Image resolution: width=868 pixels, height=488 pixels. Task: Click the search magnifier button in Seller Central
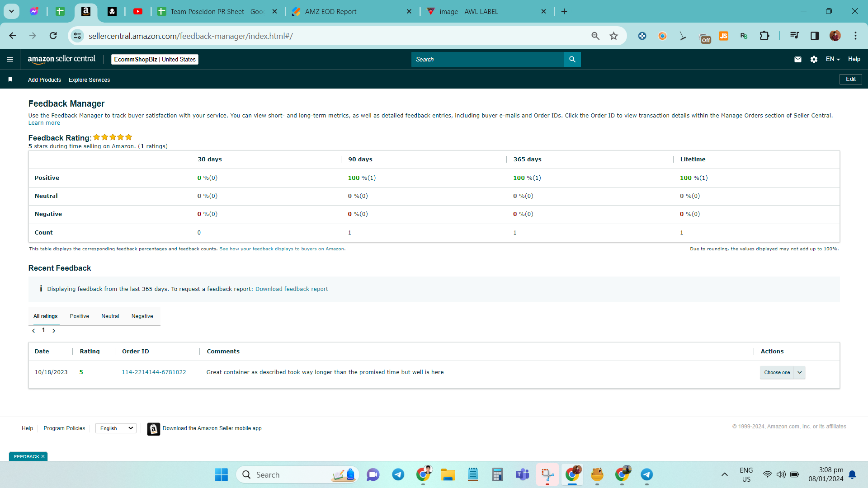[572, 59]
